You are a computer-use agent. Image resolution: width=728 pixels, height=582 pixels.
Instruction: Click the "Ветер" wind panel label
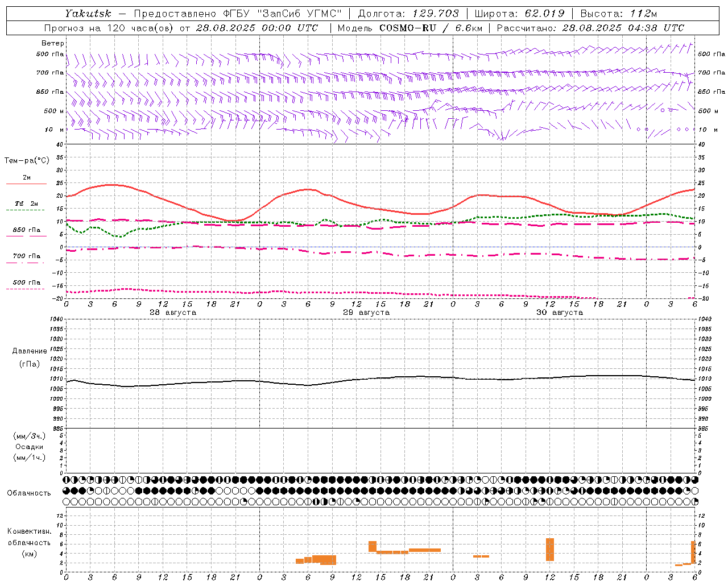coord(53,43)
